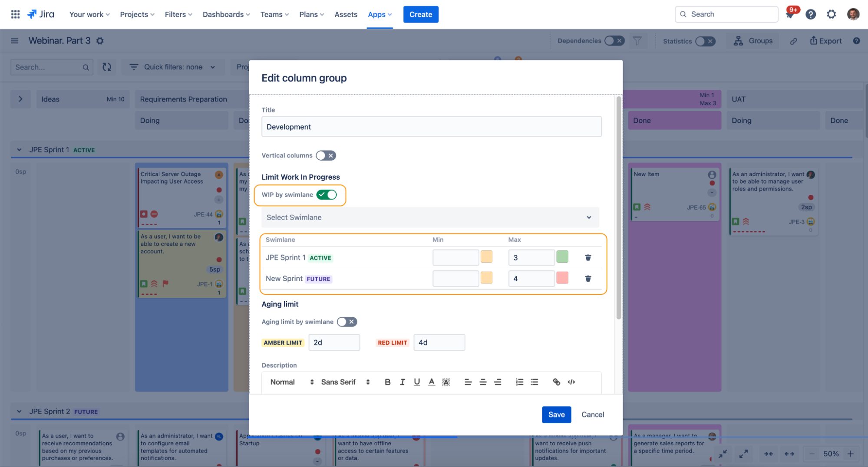Screen dimensions: 868x467
Task: Click the ordered list icon
Action: point(519,382)
